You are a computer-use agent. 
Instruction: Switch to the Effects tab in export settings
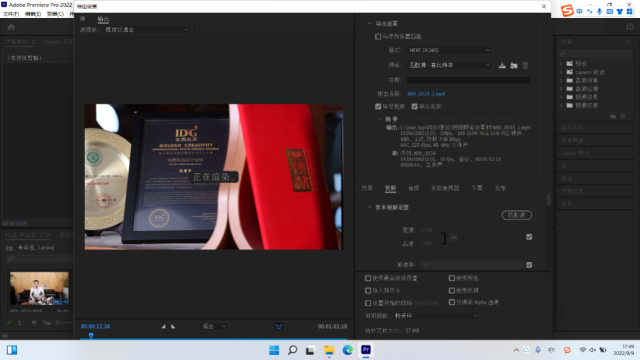coord(367,188)
